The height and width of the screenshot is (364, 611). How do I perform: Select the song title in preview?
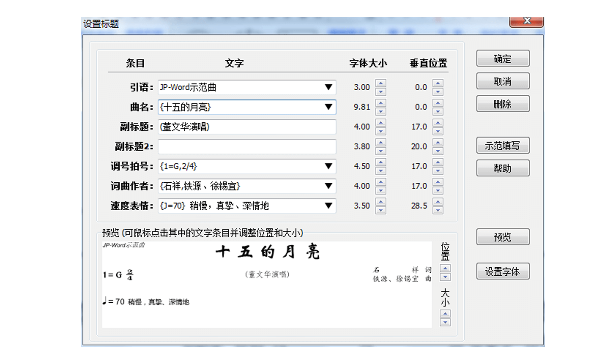[267, 252]
